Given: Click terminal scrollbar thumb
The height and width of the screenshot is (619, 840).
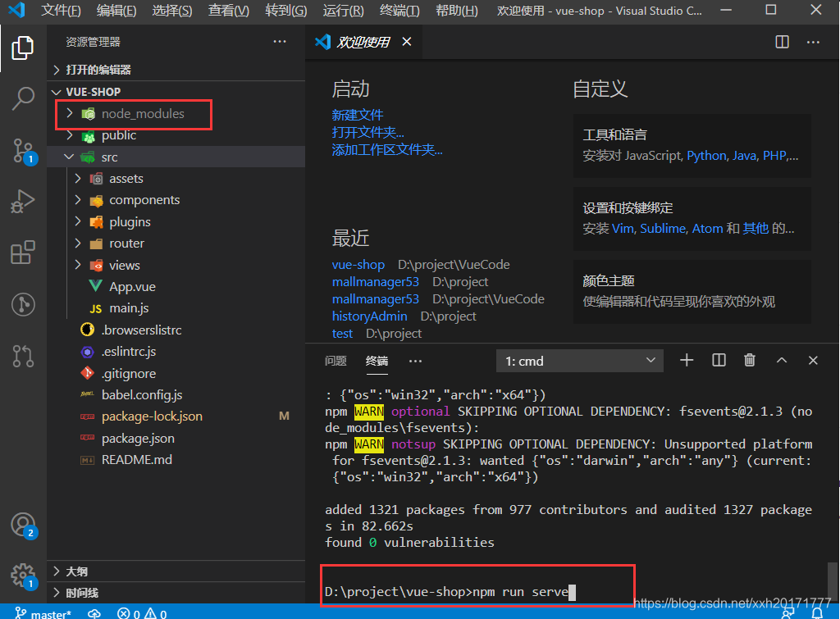Looking at the screenshot, I should click(833, 581).
